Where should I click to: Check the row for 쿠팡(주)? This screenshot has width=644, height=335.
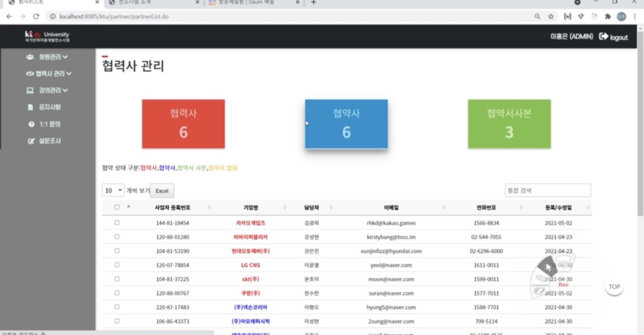[117, 293]
